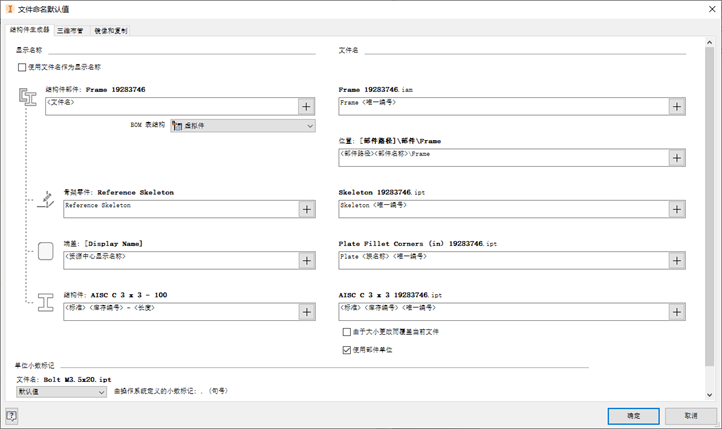This screenshot has height=429, width=722.
Task: Open the 镜像和复制 tab
Action: 111,31
